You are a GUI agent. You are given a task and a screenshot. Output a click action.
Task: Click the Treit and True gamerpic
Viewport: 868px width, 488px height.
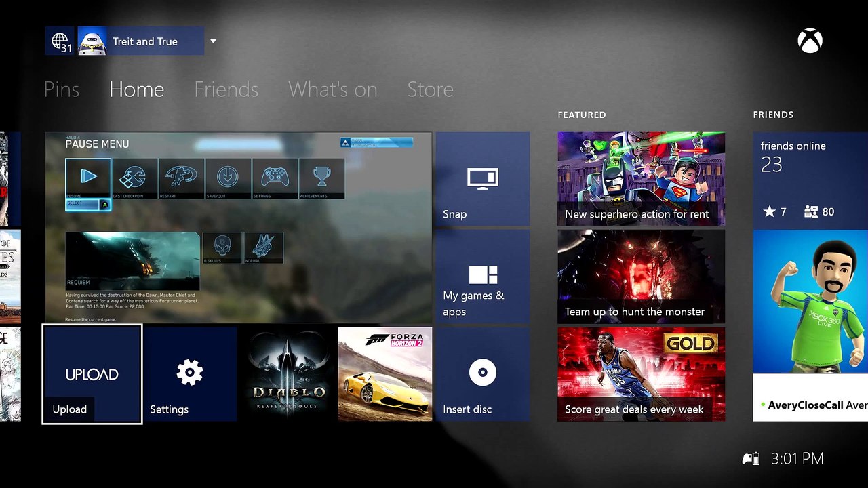coord(92,41)
